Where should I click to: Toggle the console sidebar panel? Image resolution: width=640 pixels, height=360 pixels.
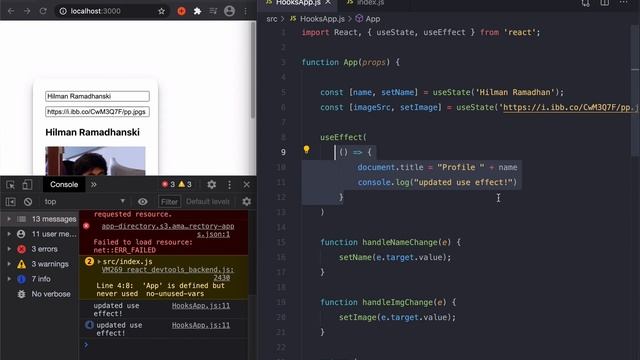point(11,202)
